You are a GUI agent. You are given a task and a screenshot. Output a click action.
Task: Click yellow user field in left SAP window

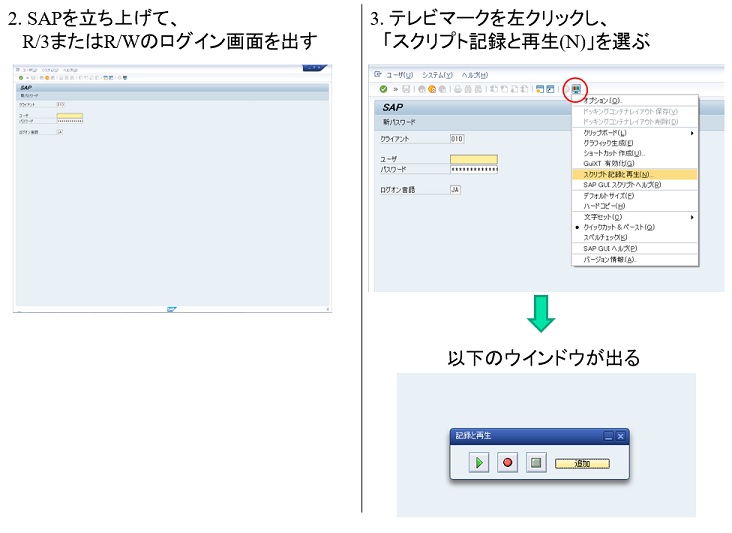tap(70, 115)
